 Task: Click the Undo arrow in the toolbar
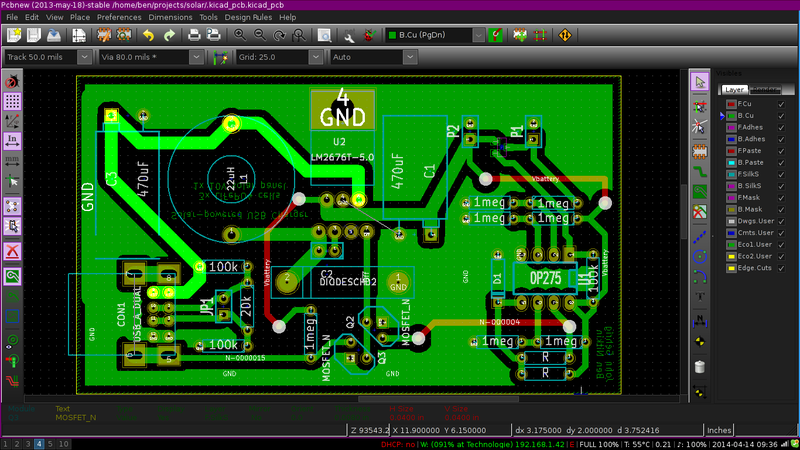click(148, 35)
